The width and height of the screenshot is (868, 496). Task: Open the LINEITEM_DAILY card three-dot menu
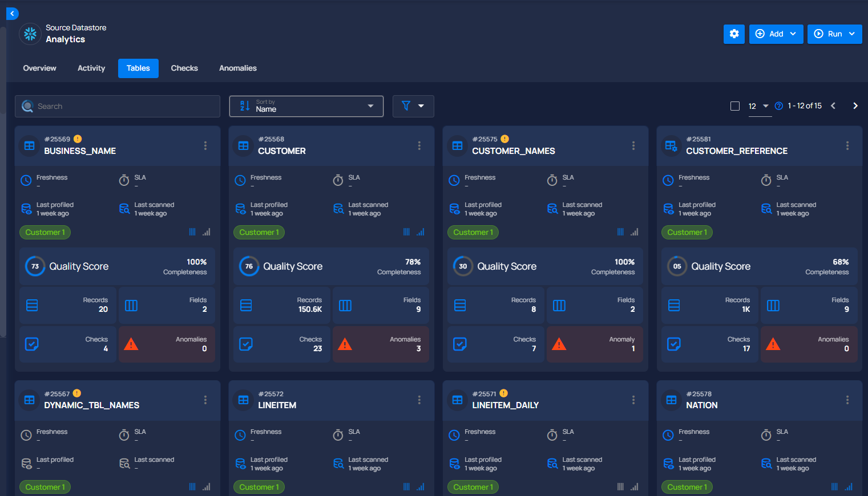633,400
